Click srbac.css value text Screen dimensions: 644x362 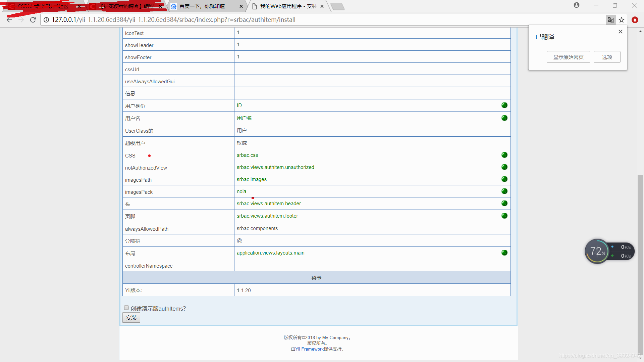[x=247, y=155]
